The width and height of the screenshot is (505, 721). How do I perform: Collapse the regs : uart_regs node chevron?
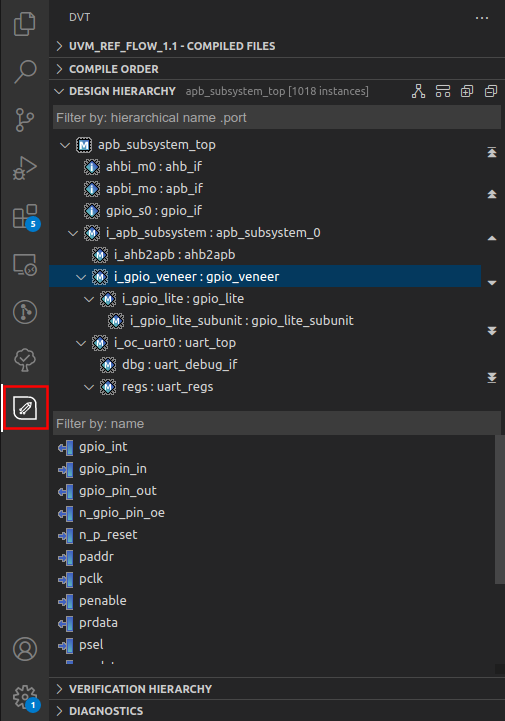coord(89,387)
